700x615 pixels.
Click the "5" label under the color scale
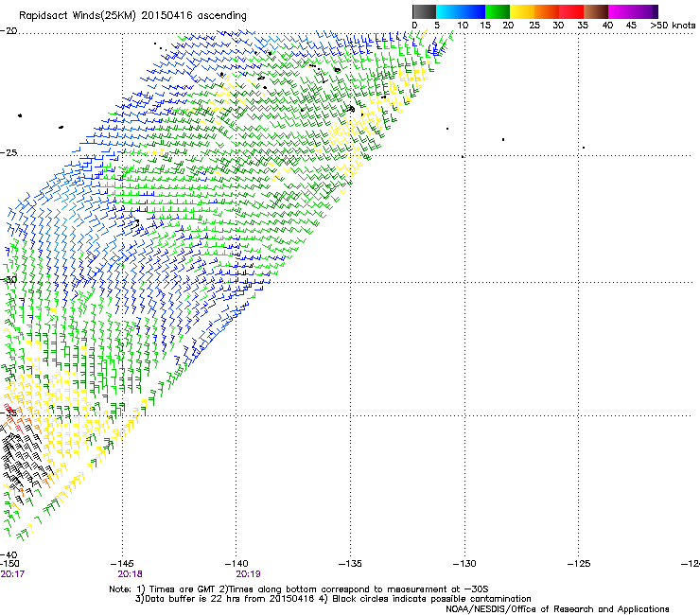[x=437, y=25]
